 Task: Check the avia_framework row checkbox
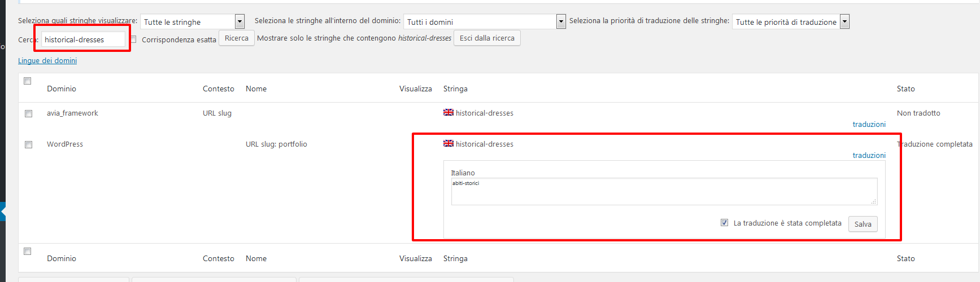(x=28, y=113)
